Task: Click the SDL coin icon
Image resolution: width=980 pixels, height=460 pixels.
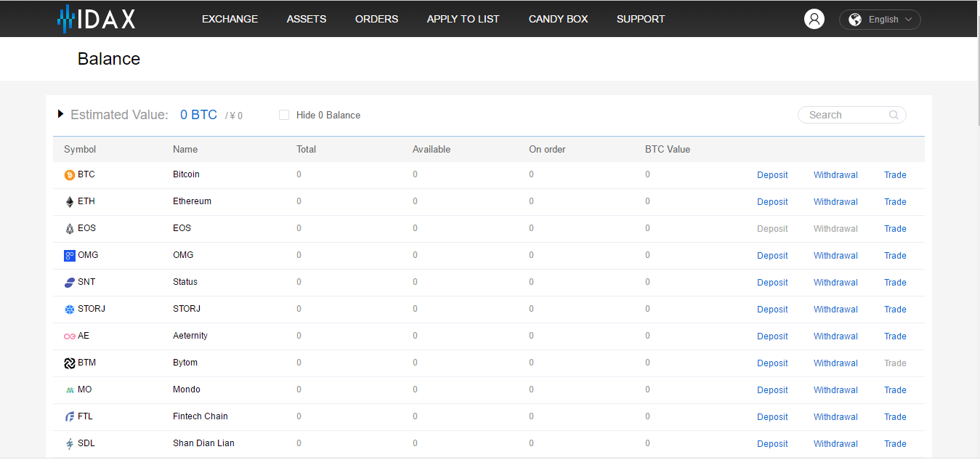Action: pyautogui.click(x=70, y=444)
